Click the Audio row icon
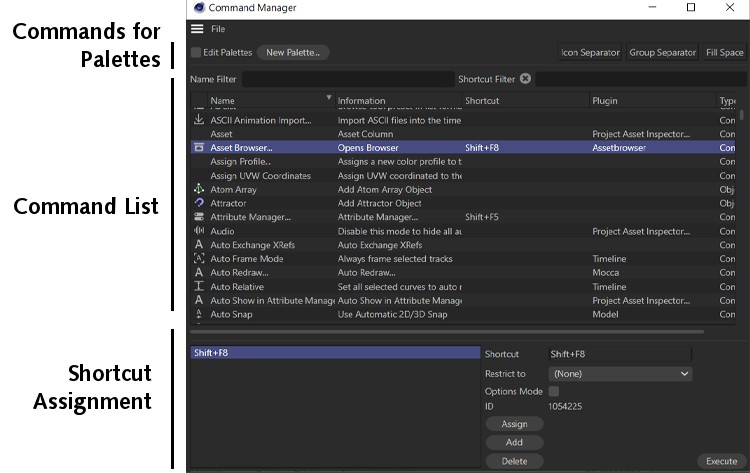 tap(199, 231)
